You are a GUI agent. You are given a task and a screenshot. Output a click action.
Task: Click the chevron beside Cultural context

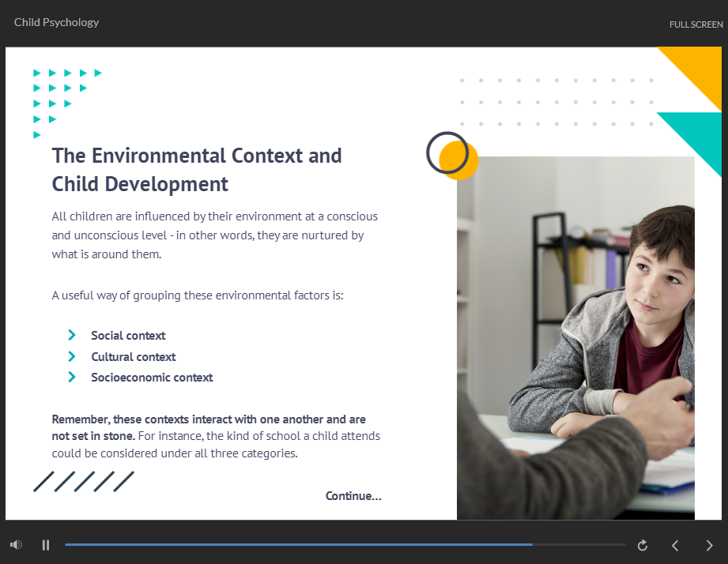coord(72,357)
